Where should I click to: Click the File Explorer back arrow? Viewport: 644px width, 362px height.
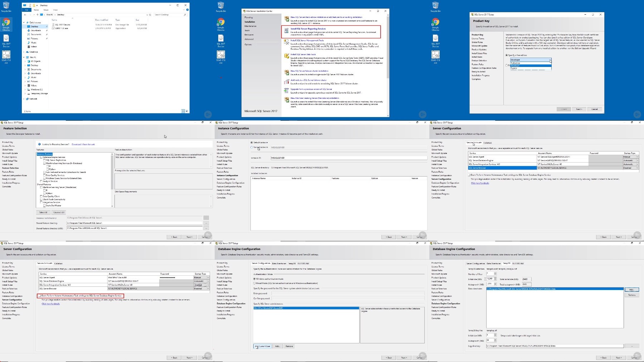tap(25, 15)
